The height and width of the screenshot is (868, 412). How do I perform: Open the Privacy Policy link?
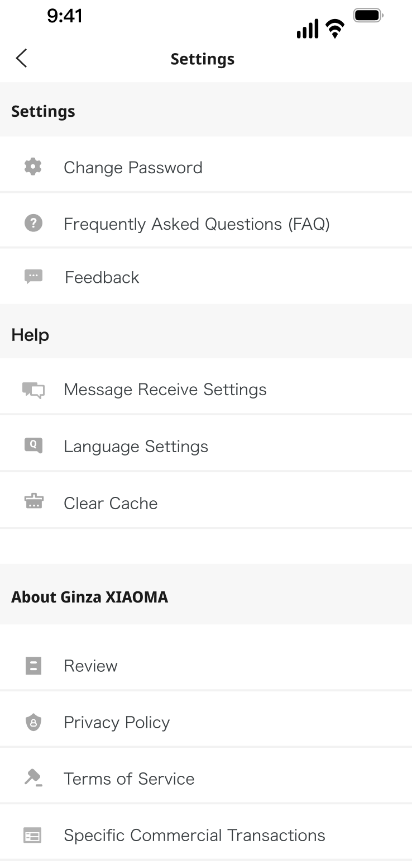click(x=117, y=723)
